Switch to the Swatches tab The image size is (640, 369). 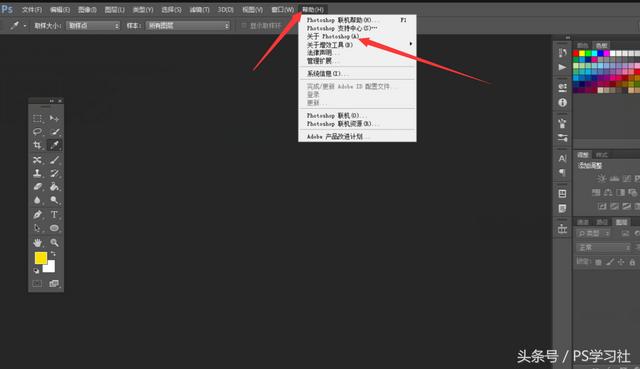click(x=601, y=45)
